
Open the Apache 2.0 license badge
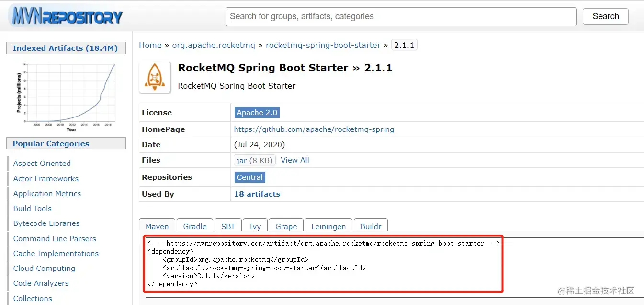(257, 112)
